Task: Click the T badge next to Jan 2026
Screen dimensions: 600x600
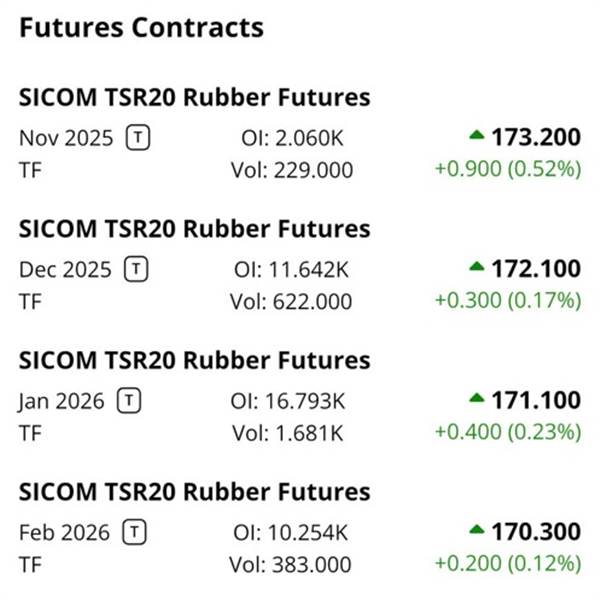Action: click(x=129, y=401)
